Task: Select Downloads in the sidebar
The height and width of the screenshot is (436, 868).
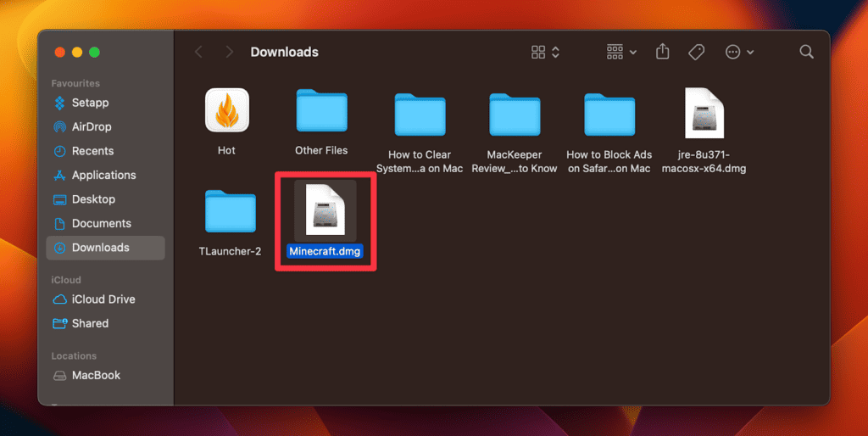Action: click(105, 248)
